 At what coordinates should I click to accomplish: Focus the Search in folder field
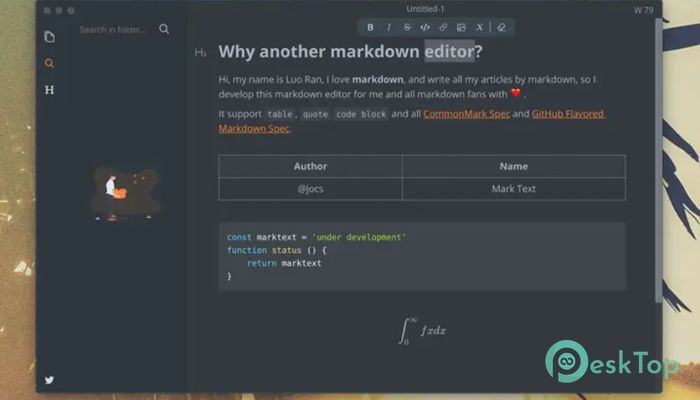tap(113, 29)
